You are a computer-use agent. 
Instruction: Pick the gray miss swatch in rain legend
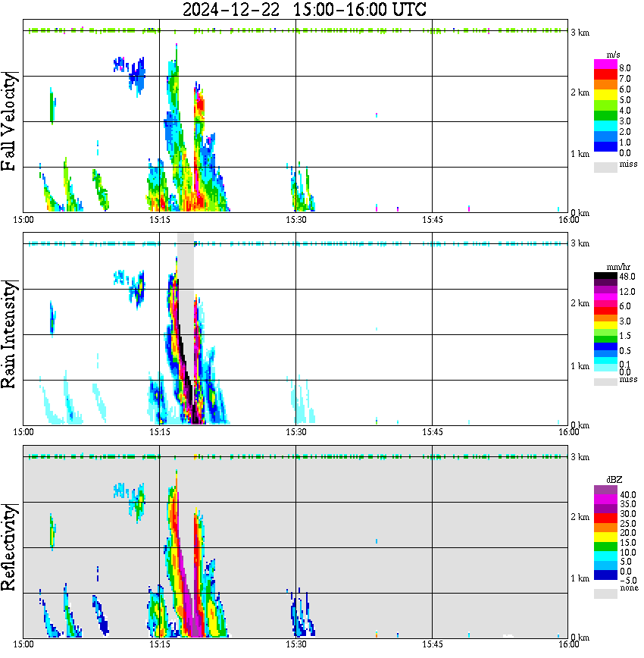(x=605, y=382)
